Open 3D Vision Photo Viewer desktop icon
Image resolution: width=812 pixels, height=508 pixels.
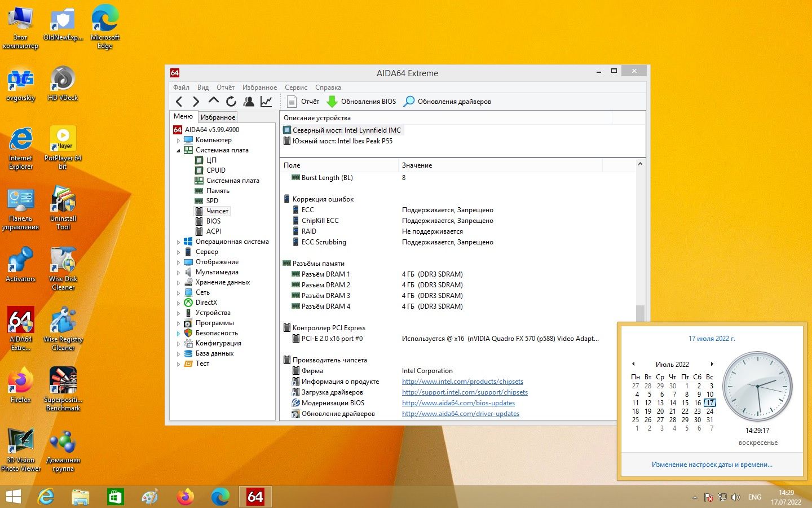click(x=21, y=449)
